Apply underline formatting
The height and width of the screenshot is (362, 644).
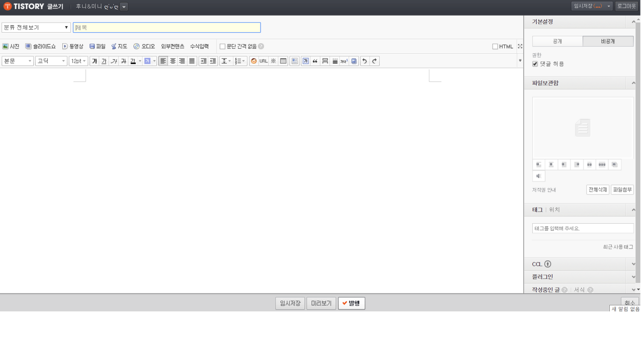[104, 61]
